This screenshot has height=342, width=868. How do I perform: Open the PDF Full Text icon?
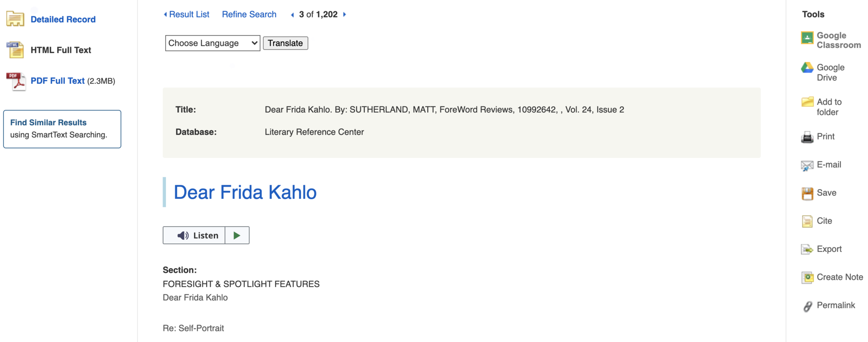(x=16, y=81)
